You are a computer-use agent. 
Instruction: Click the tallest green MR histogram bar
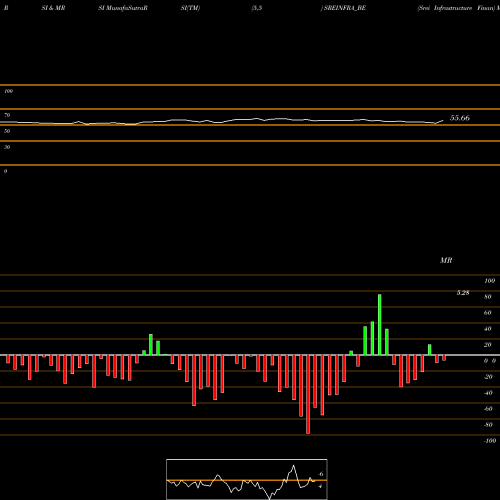point(380,325)
